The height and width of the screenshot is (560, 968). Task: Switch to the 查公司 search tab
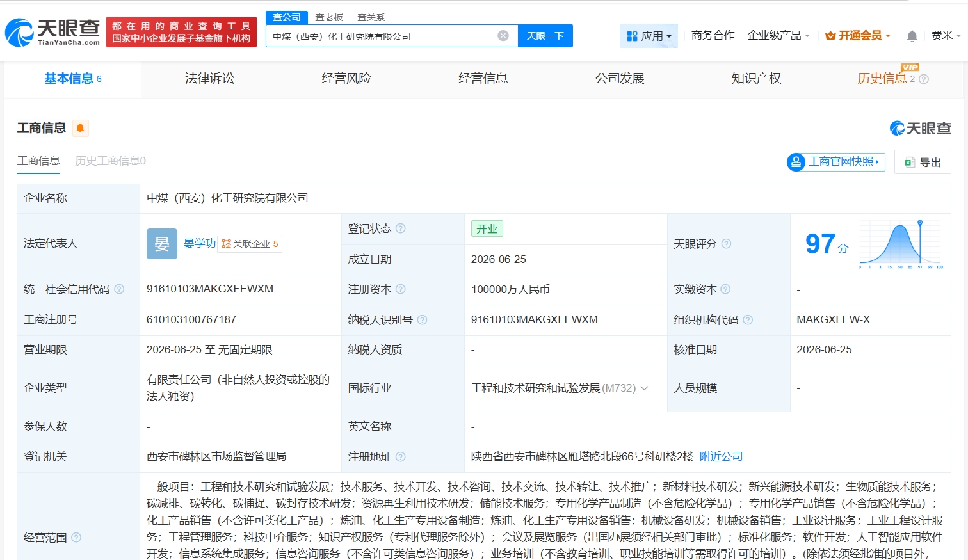coord(287,17)
